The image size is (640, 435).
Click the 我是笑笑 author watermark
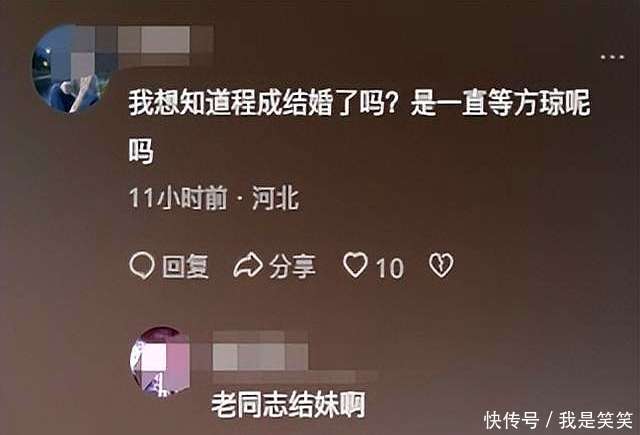[596, 420]
